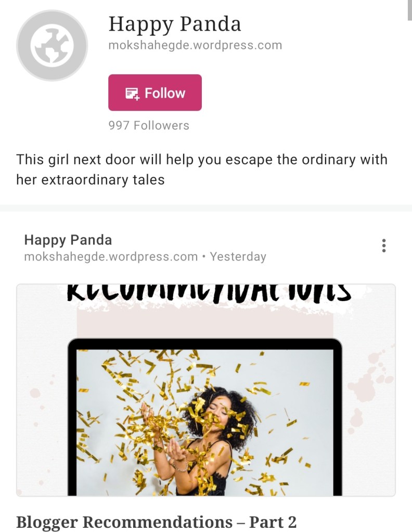Tap the Yesterday timestamp on the post
Viewport: 412px width, 532px height.
238,256
